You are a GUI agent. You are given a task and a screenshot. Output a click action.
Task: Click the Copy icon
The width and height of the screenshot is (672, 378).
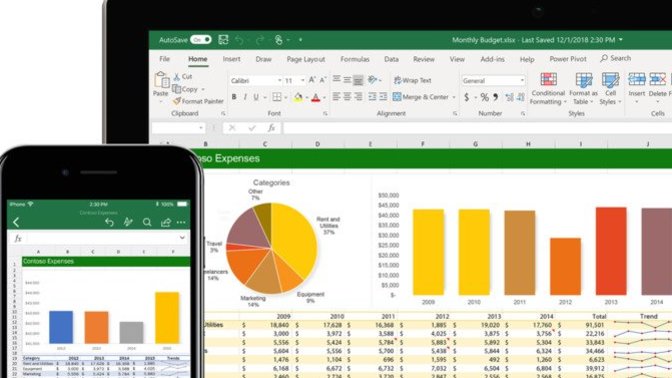coord(177,89)
